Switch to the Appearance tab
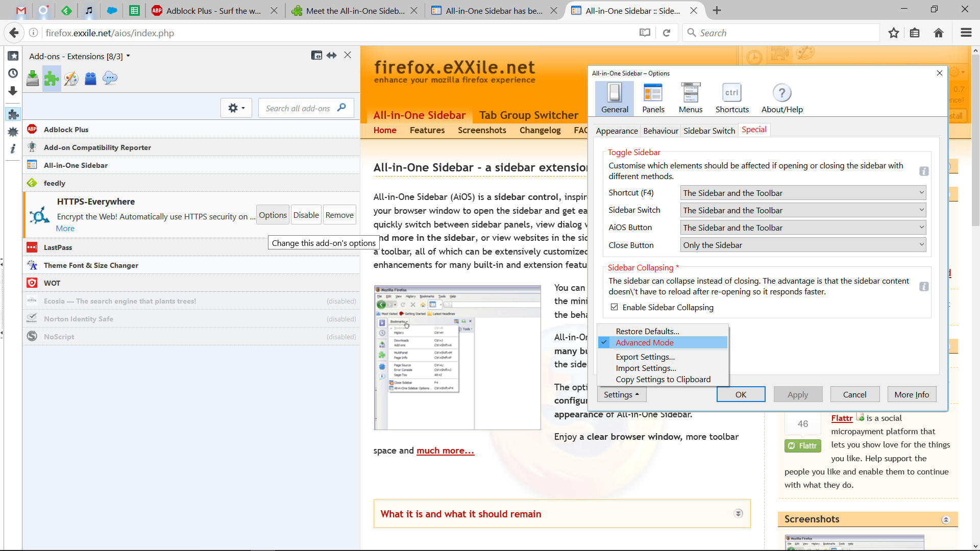Screen dimensions: 980x551 coord(617,131)
